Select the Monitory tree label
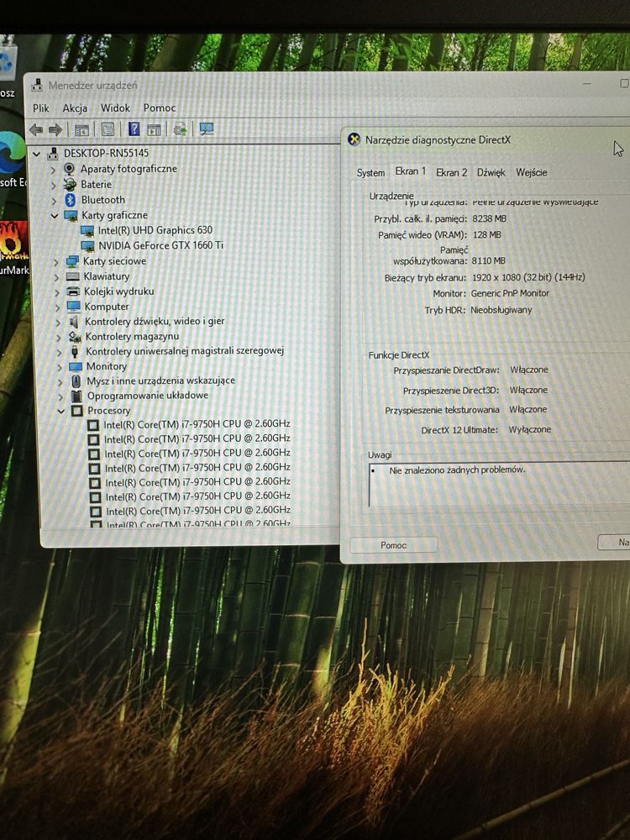 107,366
